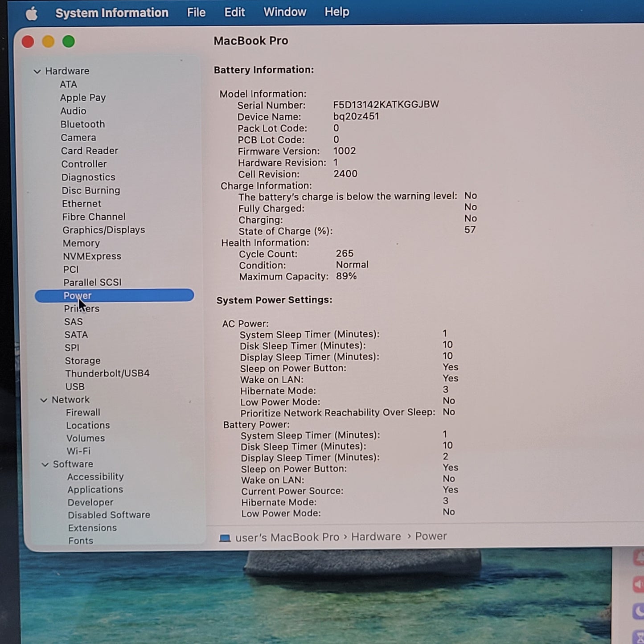Select Graphics/Displays in the sidebar
644x644 pixels.
pyautogui.click(x=104, y=230)
